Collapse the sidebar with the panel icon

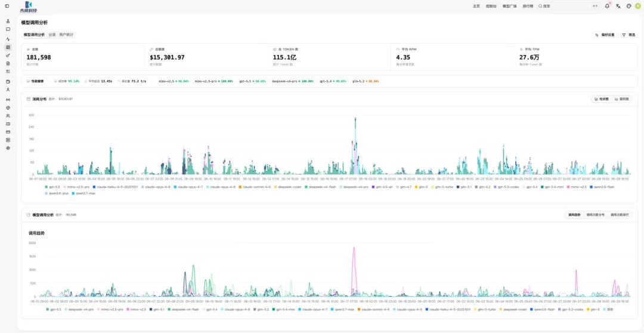point(7,6)
